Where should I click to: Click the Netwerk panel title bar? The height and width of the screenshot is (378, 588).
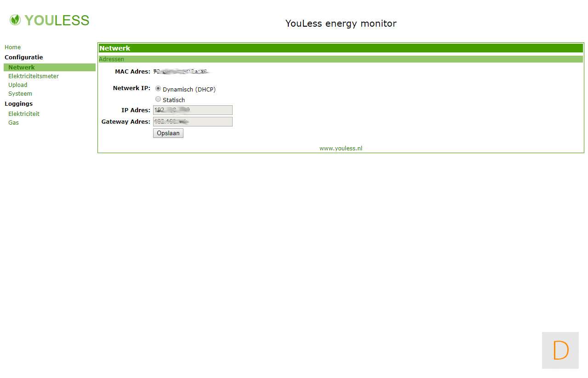coord(341,48)
